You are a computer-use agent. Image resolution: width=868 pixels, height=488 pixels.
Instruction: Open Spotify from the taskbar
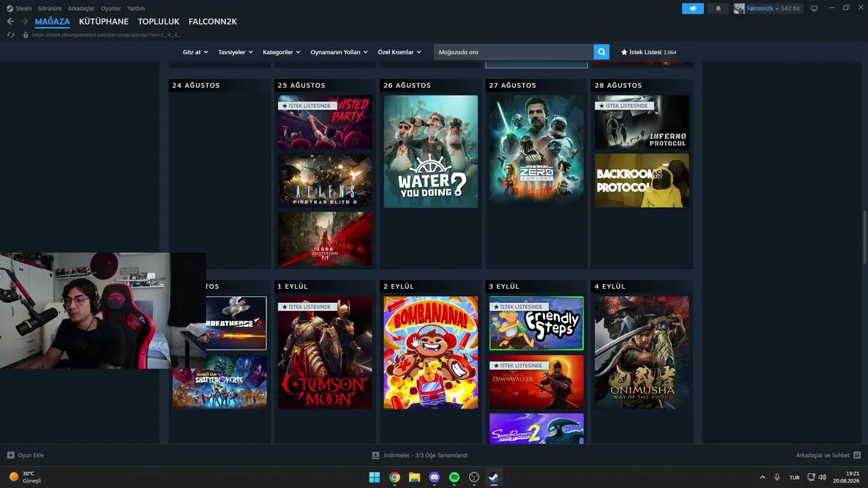click(454, 477)
